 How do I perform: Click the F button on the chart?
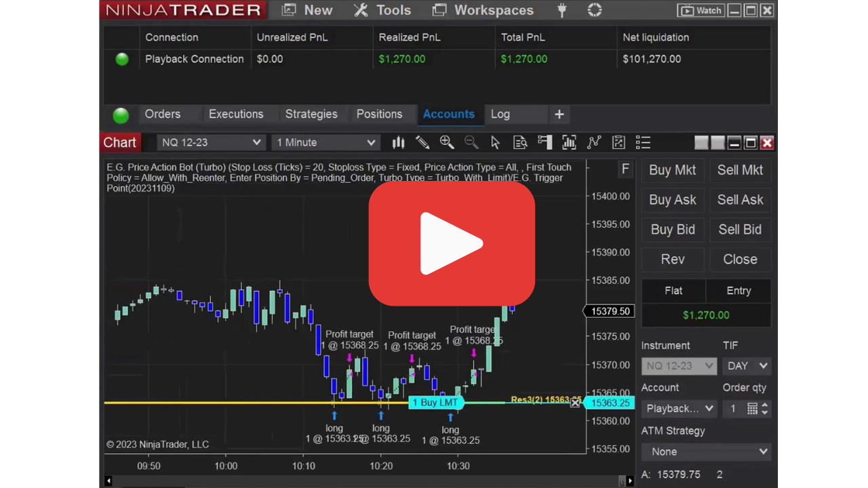point(625,169)
